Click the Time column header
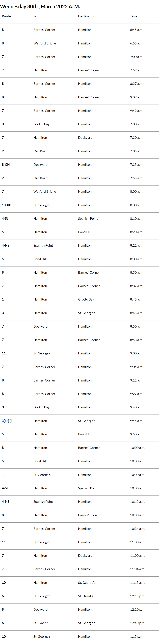 coord(133,16)
